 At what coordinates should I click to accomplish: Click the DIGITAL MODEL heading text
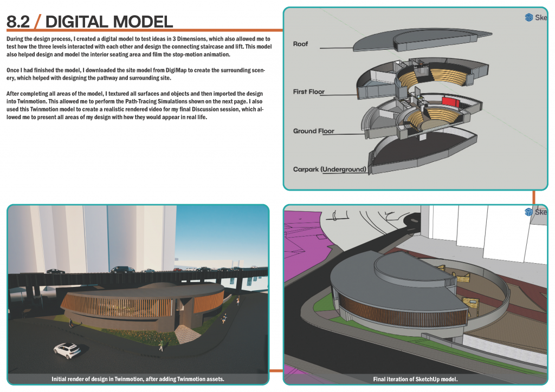pyautogui.click(x=109, y=22)
